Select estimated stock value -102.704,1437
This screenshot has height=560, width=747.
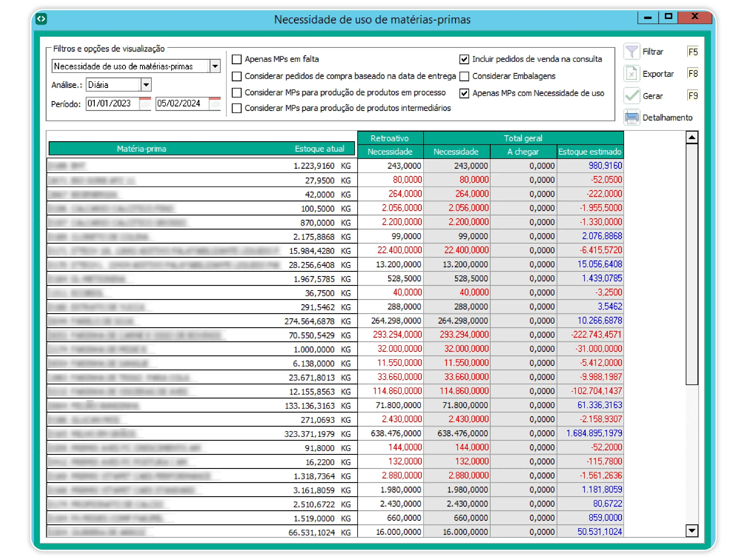point(596,391)
